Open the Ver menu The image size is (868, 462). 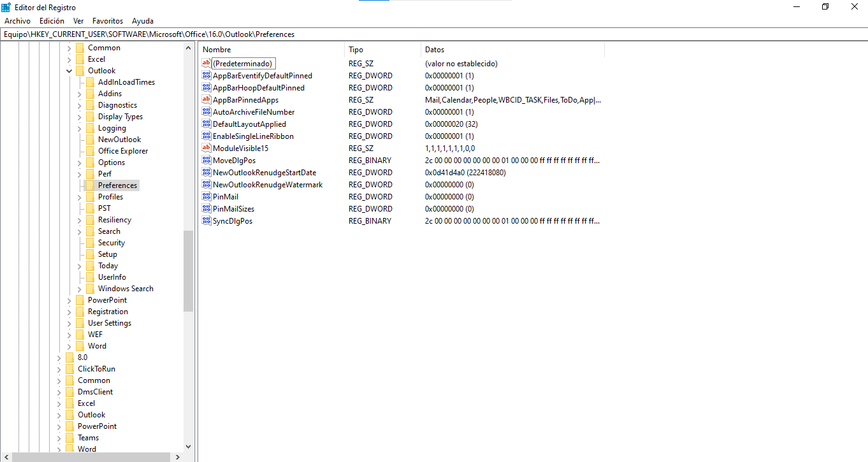[x=78, y=21]
